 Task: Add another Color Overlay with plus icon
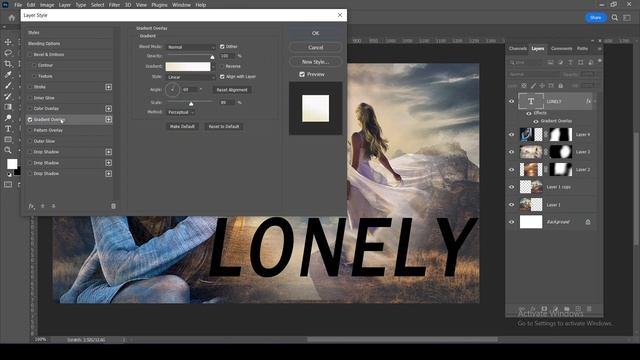click(109, 109)
